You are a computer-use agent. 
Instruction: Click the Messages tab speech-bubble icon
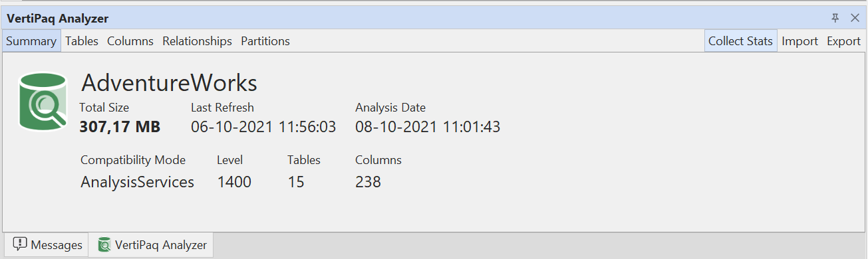(20, 244)
